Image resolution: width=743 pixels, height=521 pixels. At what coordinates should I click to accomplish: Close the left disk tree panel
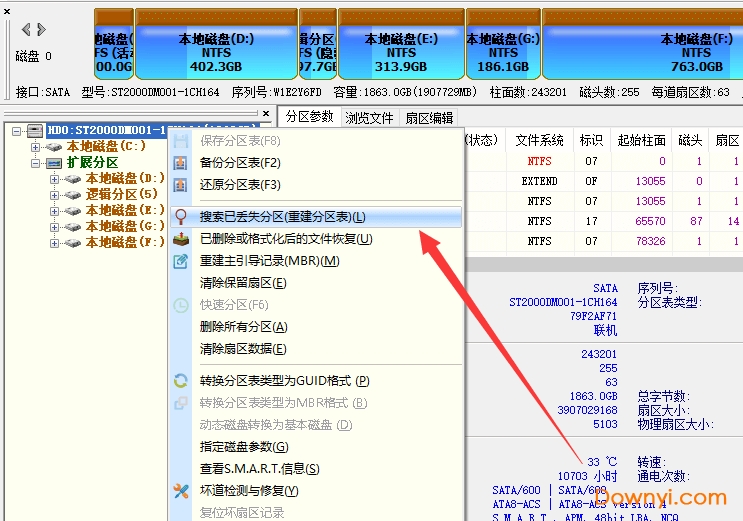[x=265, y=115]
